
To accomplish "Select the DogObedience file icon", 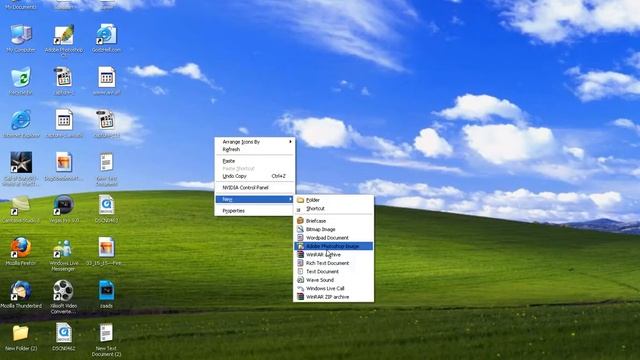I will [64, 162].
